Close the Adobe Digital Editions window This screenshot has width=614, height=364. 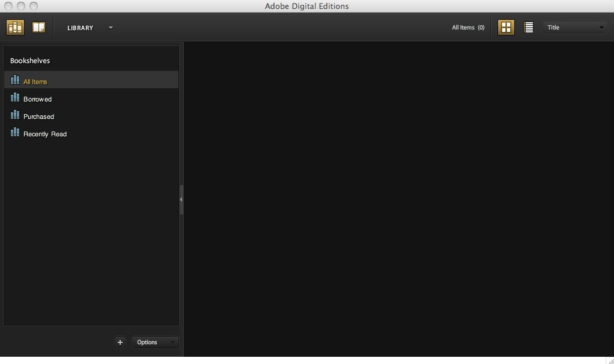click(x=8, y=6)
